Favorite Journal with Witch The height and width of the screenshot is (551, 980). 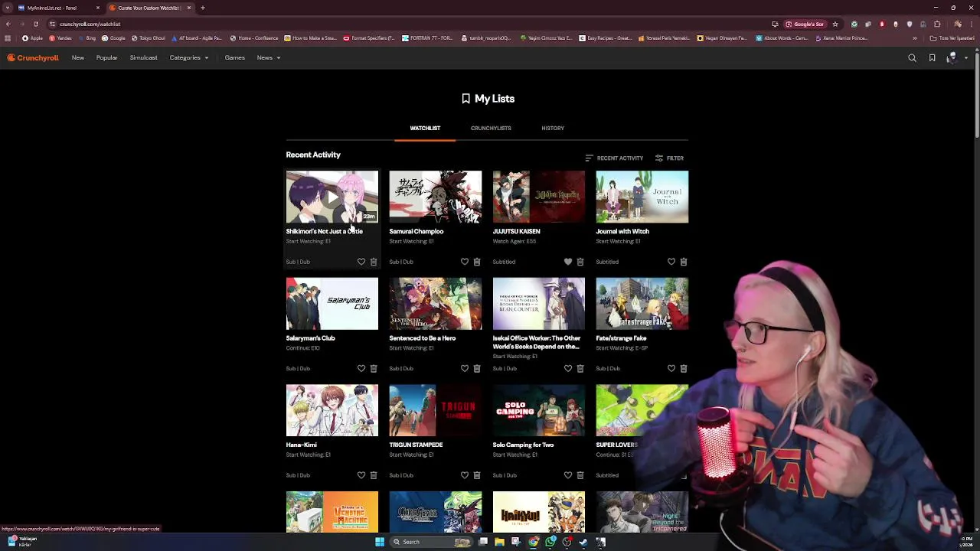(x=671, y=262)
